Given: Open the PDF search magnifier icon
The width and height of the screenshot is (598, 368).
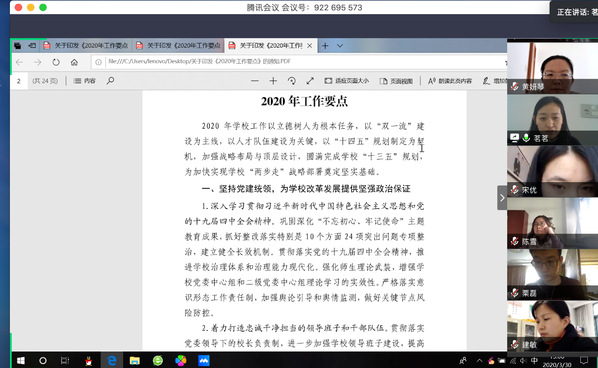Looking at the screenshot, I should tap(110, 81).
